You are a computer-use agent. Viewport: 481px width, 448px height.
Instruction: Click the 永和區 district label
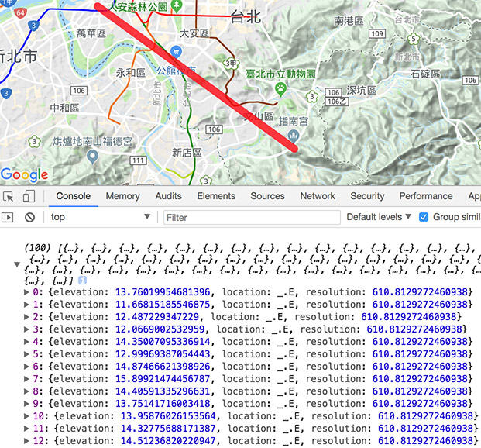[x=131, y=73]
